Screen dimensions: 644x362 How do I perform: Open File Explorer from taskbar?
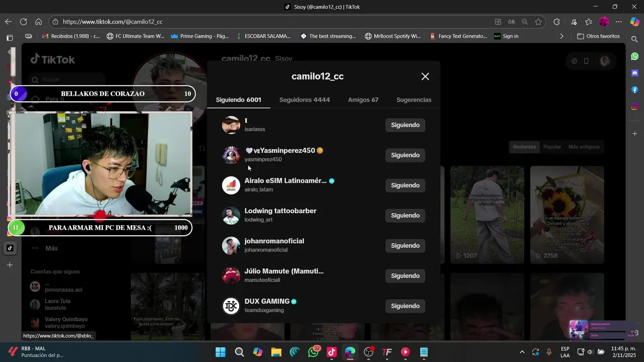[x=276, y=352]
